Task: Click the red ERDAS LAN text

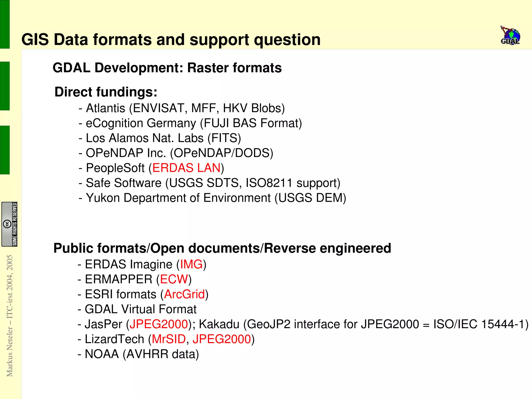Action: (x=186, y=168)
